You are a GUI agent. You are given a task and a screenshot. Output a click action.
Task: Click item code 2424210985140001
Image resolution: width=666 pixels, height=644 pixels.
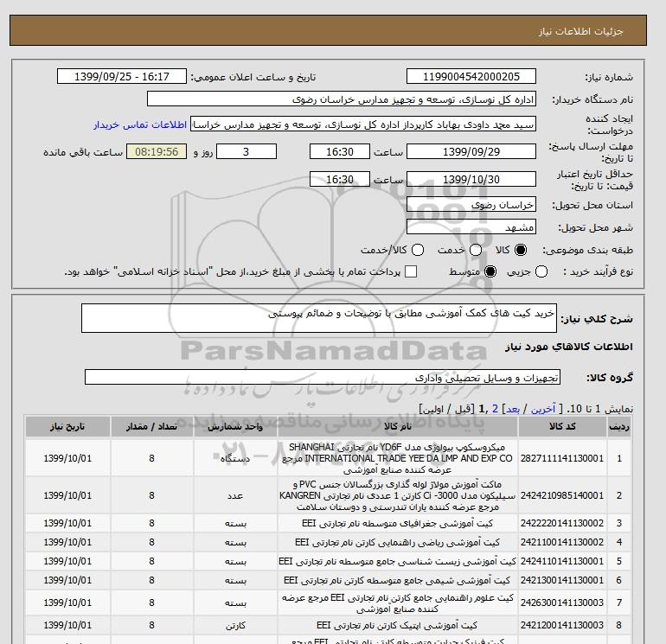562,495
